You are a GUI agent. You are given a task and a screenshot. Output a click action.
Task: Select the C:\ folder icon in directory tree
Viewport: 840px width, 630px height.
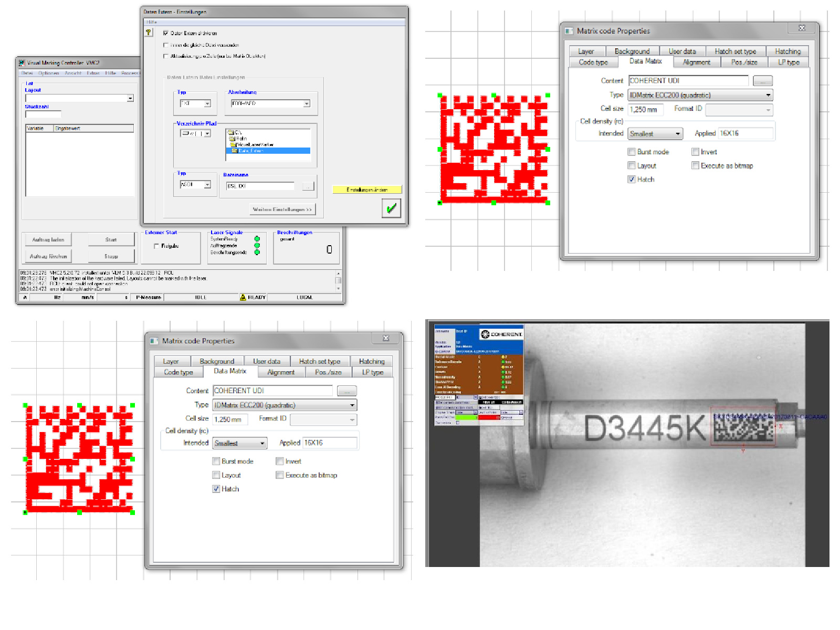point(231,132)
